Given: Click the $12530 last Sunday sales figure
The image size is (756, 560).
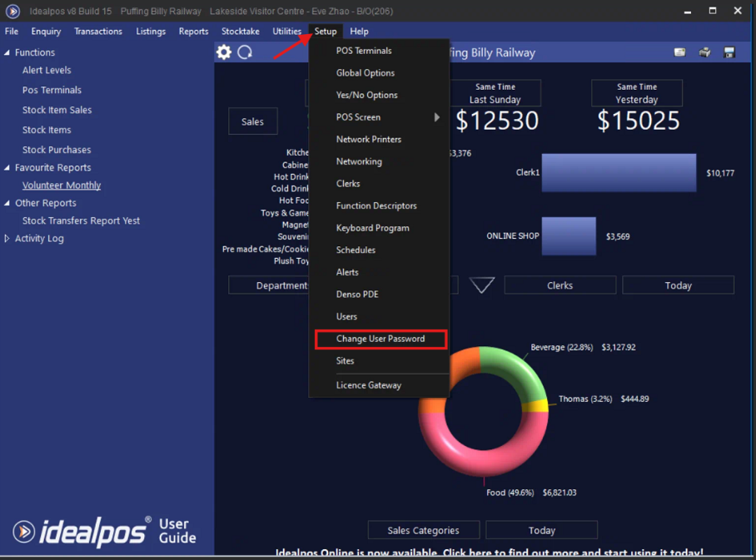Looking at the screenshot, I should 497,121.
